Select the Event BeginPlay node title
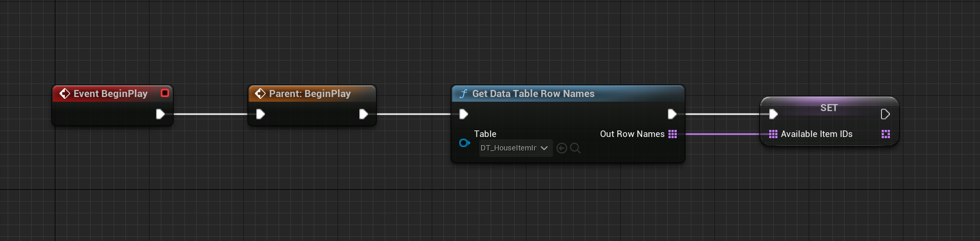980x241 pixels. (110, 93)
